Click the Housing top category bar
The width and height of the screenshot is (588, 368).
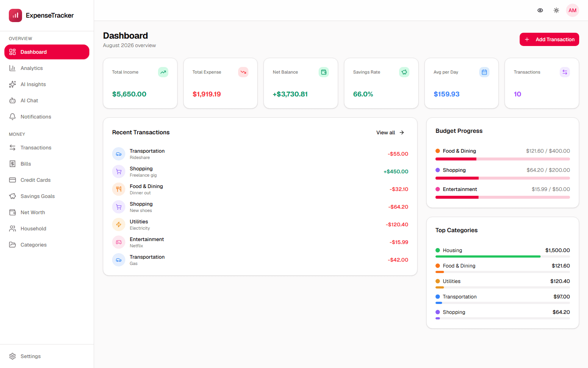point(503,256)
